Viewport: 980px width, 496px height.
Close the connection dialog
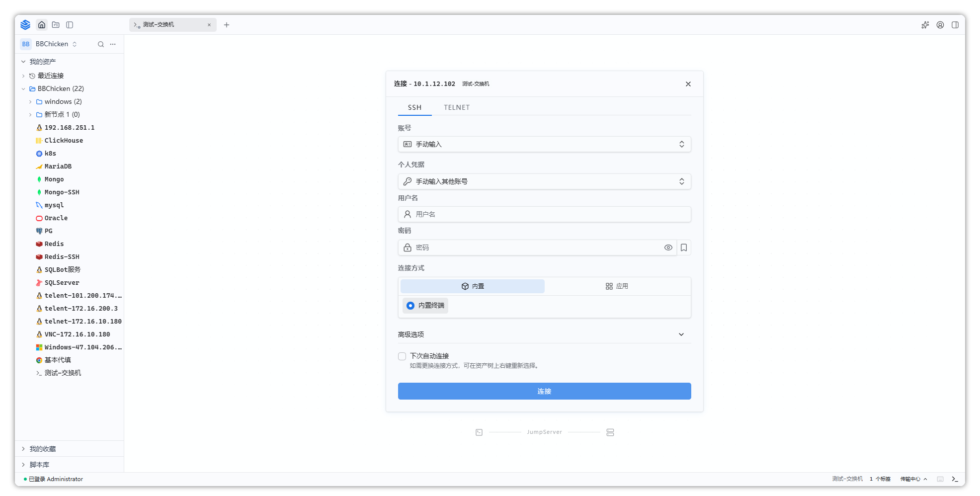tap(688, 84)
